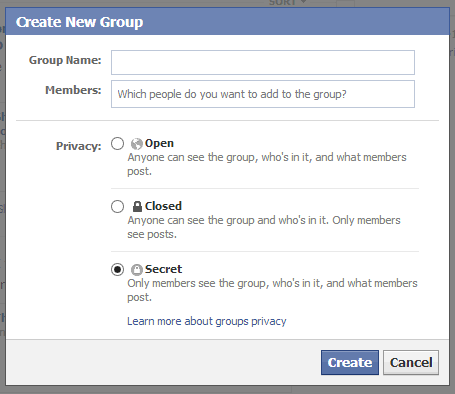The width and height of the screenshot is (455, 394).
Task: Click the selected Secret radio button
Action: tap(117, 269)
